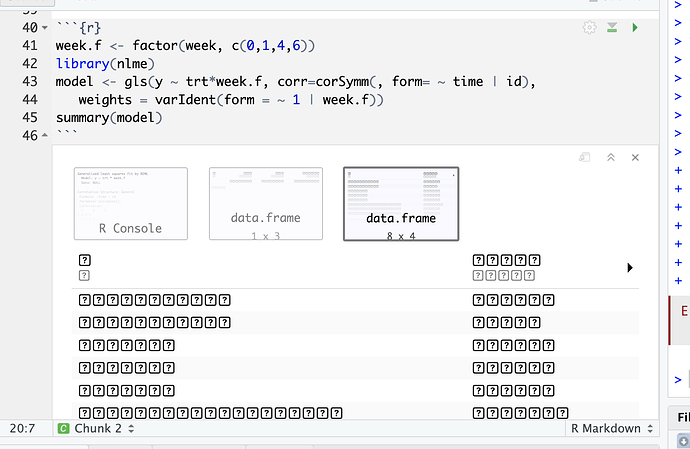The height and width of the screenshot is (449, 690).
Task: Run current chunk green play button
Action: click(x=634, y=28)
